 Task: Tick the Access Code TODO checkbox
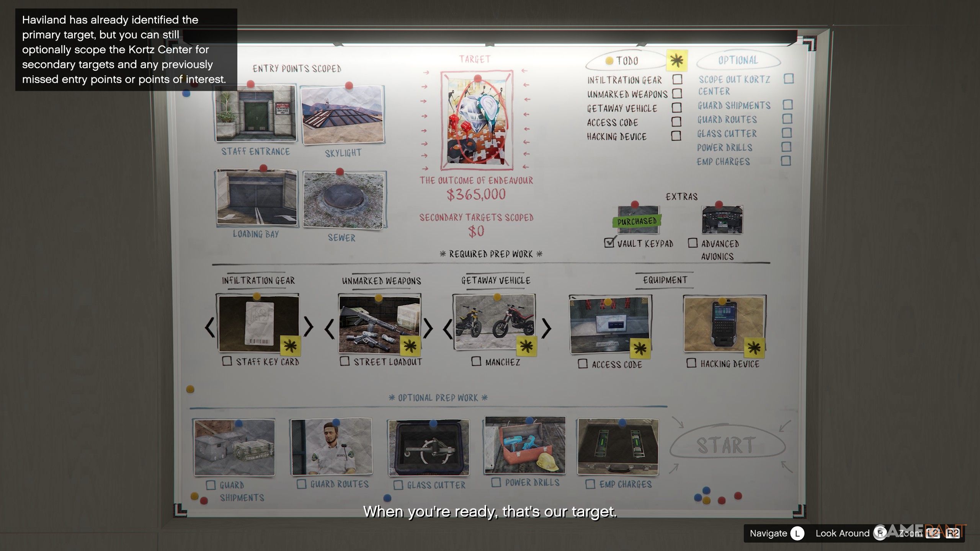pyautogui.click(x=676, y=122)
